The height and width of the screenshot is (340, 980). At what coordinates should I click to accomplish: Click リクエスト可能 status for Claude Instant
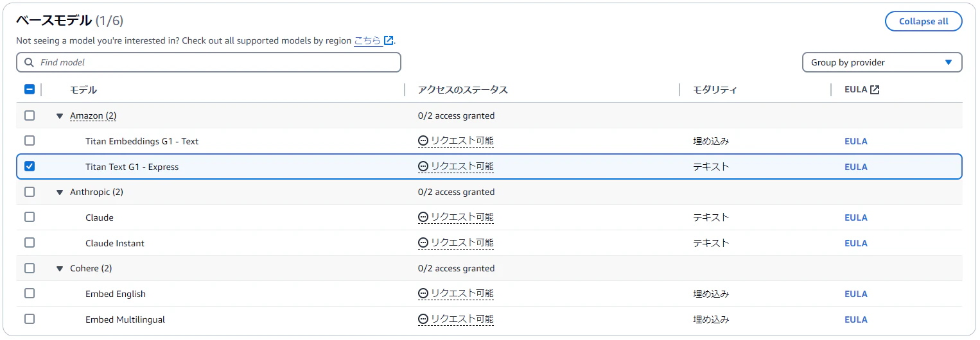pos(462,242)
